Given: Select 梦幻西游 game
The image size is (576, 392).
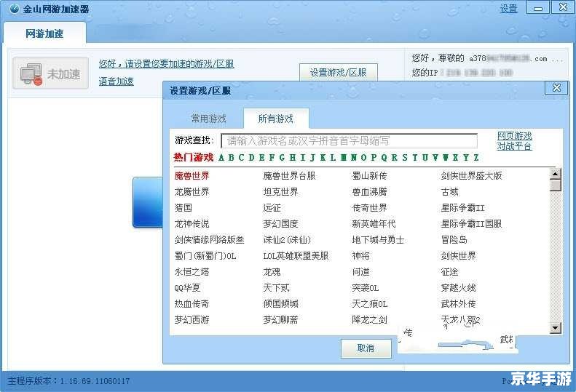Looking at the screenshot, I should coord(192,320).
